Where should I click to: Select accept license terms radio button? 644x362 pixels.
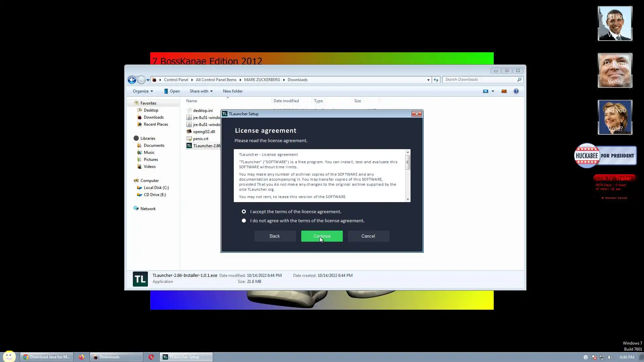coord(244,212)
